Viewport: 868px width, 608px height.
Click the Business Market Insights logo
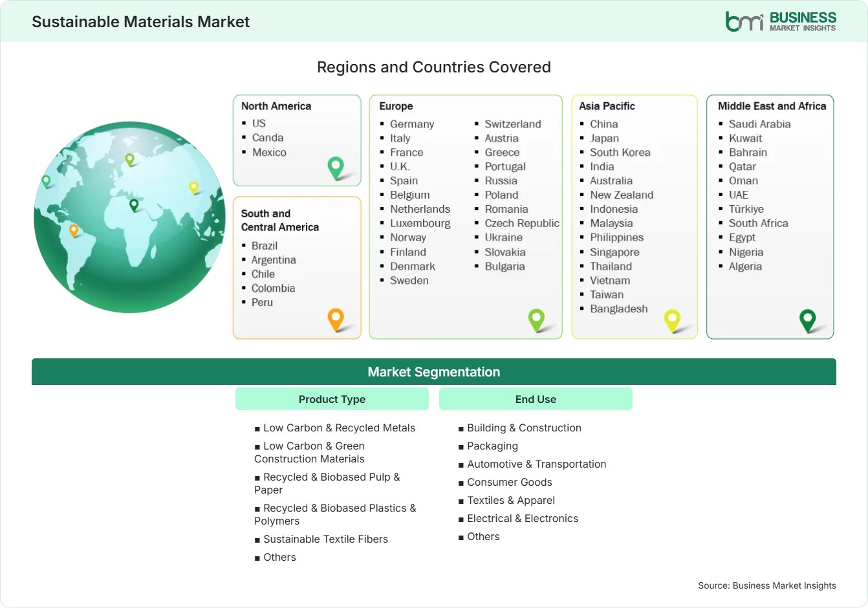click(781, 21)
